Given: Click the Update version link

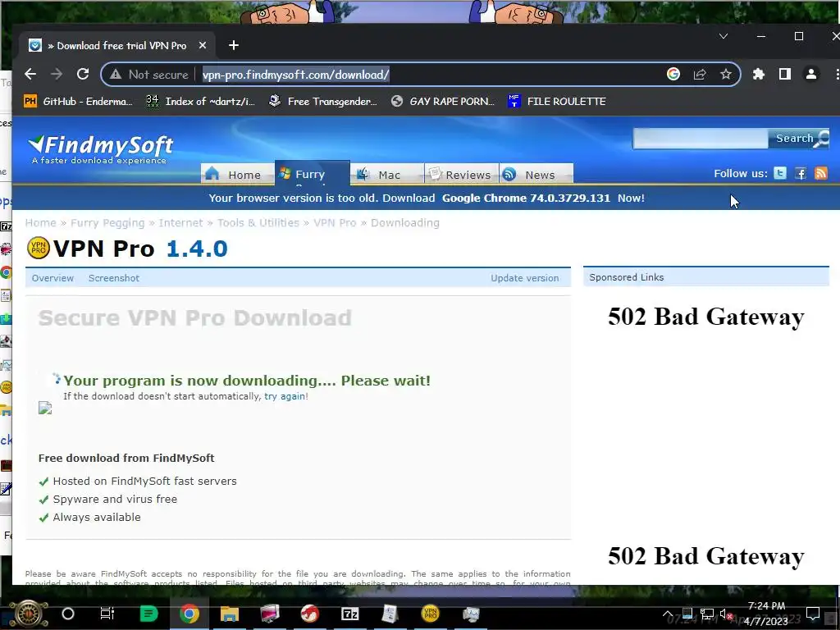Looking at the screenshot, I should coord(524,278).
